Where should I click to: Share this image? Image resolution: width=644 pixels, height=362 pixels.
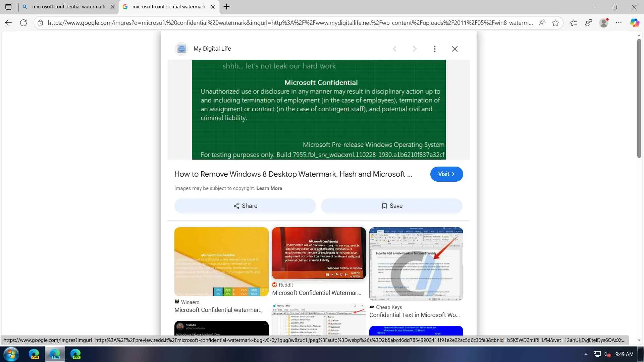245,206
